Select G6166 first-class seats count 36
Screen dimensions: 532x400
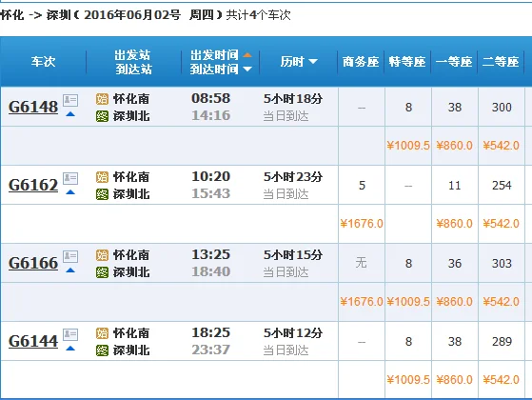pyautogui.click(x=455, y=264)
